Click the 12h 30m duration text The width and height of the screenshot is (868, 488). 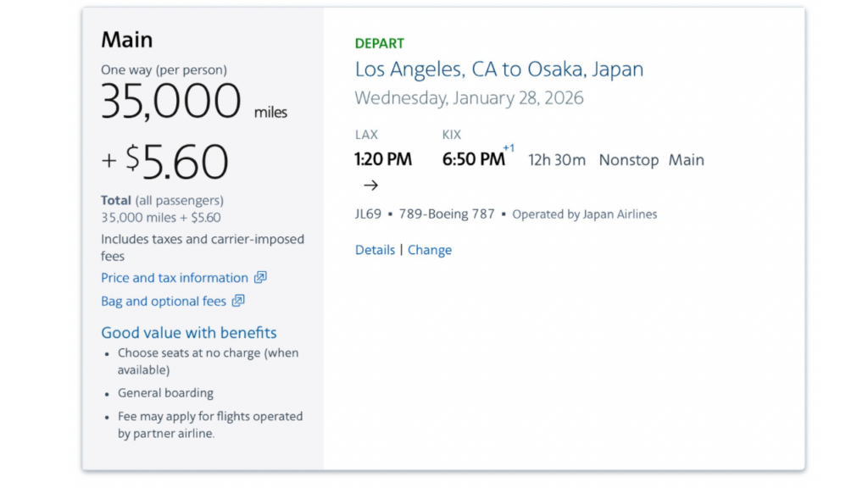(x=557, y=160)
